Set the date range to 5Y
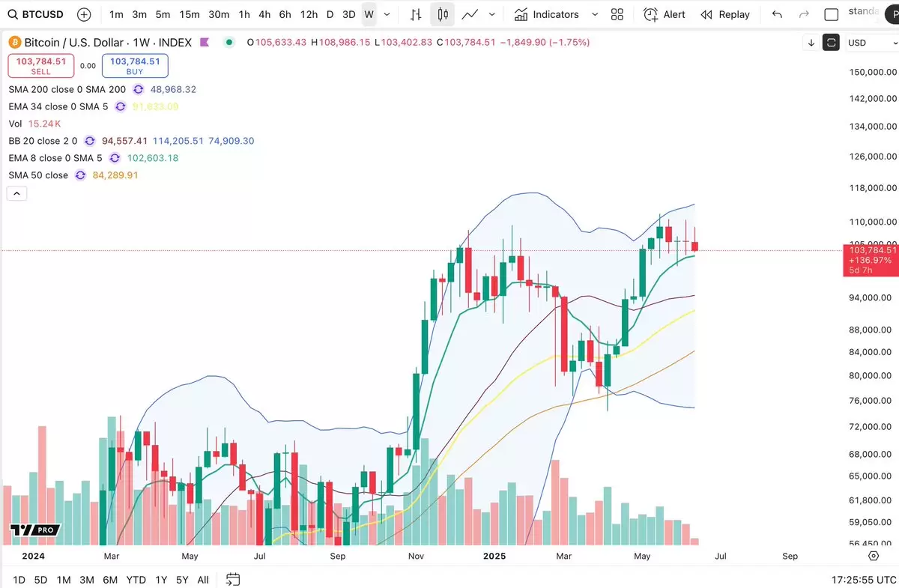The width and height of the screenshot is (899, 588). click(182, 580)
